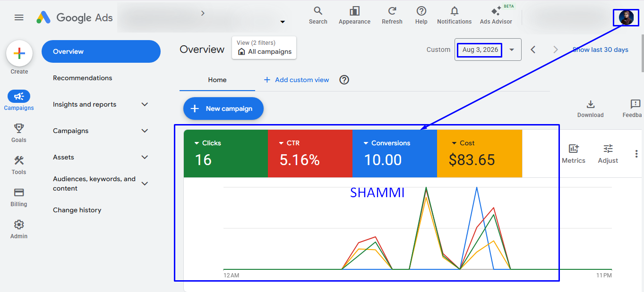Refresh the page data
This screenshot has height=292, width=644.
392,16
